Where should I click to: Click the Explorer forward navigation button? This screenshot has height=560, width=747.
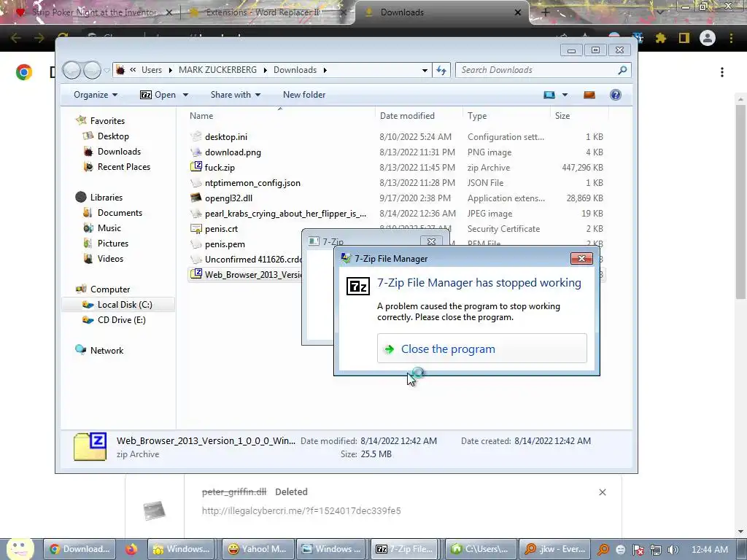pos(92,70)
